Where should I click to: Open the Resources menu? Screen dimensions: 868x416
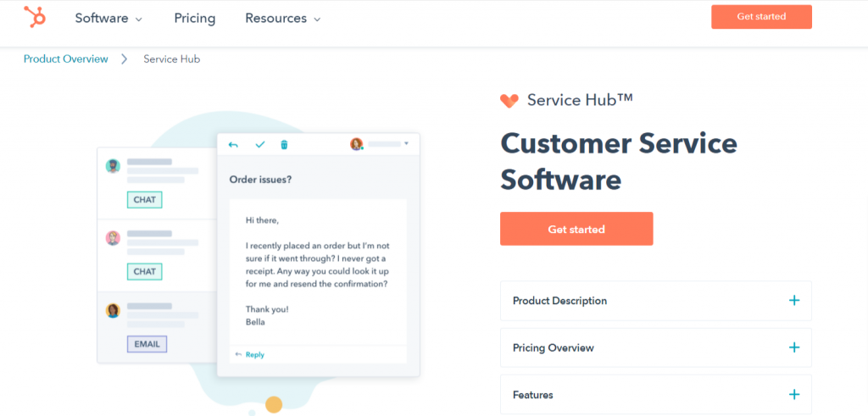[x=283, y=19]
